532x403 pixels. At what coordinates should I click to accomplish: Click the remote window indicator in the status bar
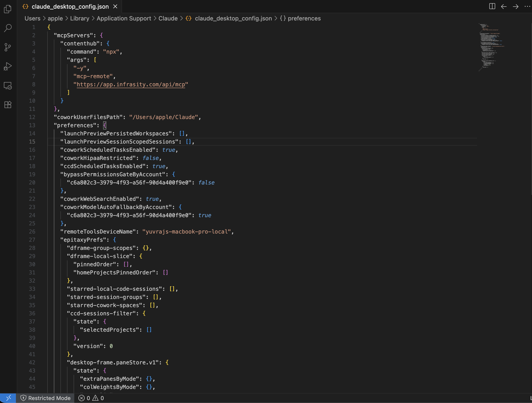[x=8, y=398]
